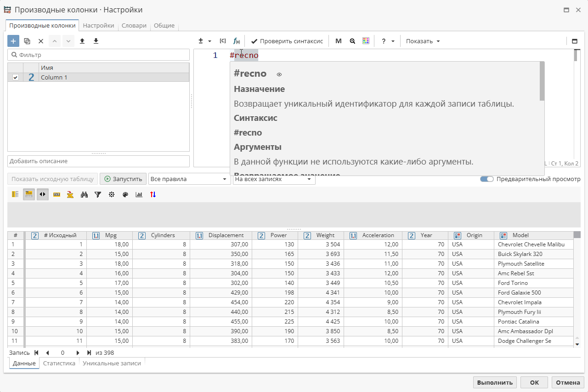Add a new derived column with plus button
Image resolution: width=588 pixels, height=392 pixels.
pyautogui.click(x=13, y=41)
